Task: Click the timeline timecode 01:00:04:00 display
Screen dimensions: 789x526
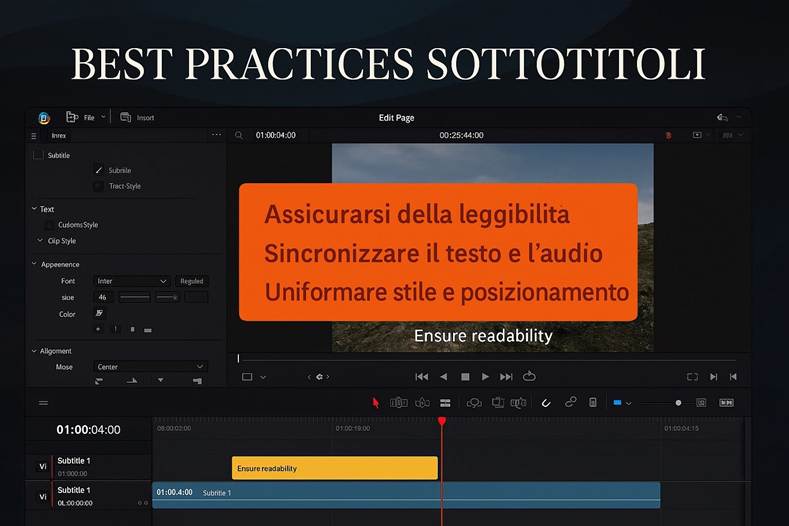Action: click(x=89, y=430)
